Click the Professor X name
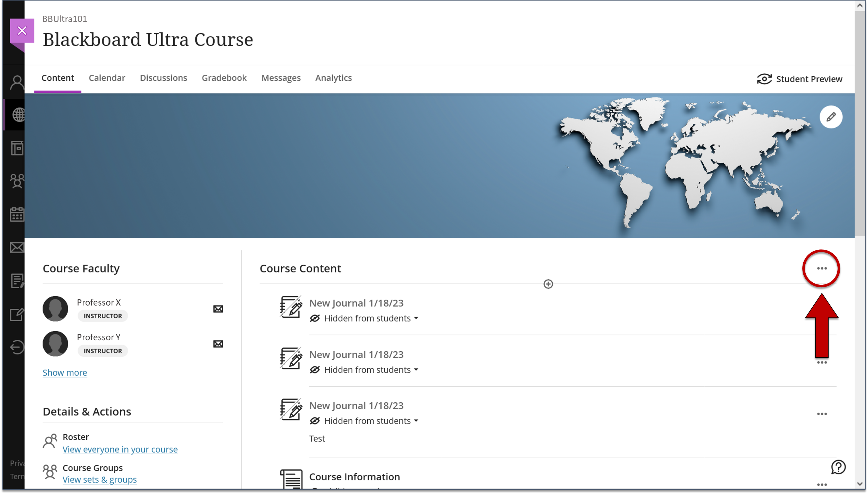The width and height of the screenshot is (868, 494). (x=99, y=302)
